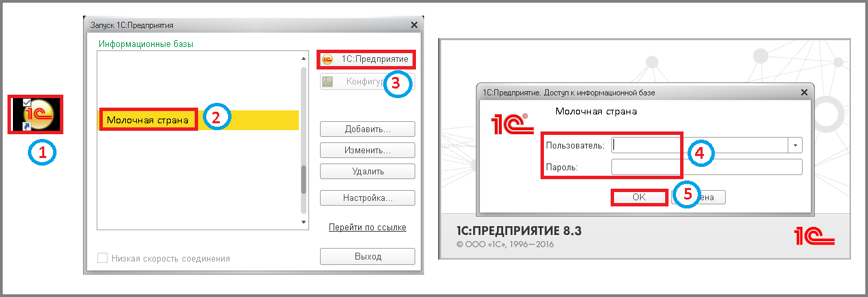Focus the Пароль password field
The width and height of the screenshot is (868, 297).
(x=707, y=167)
